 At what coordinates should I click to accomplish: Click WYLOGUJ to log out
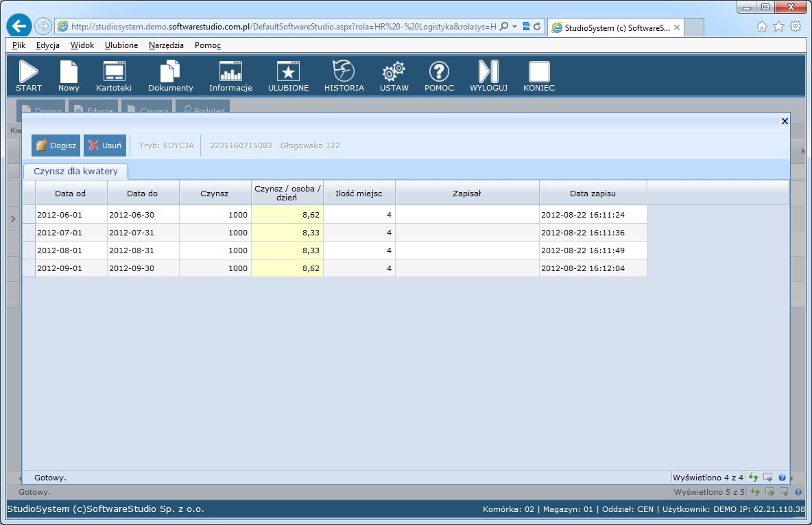[488, 75]
